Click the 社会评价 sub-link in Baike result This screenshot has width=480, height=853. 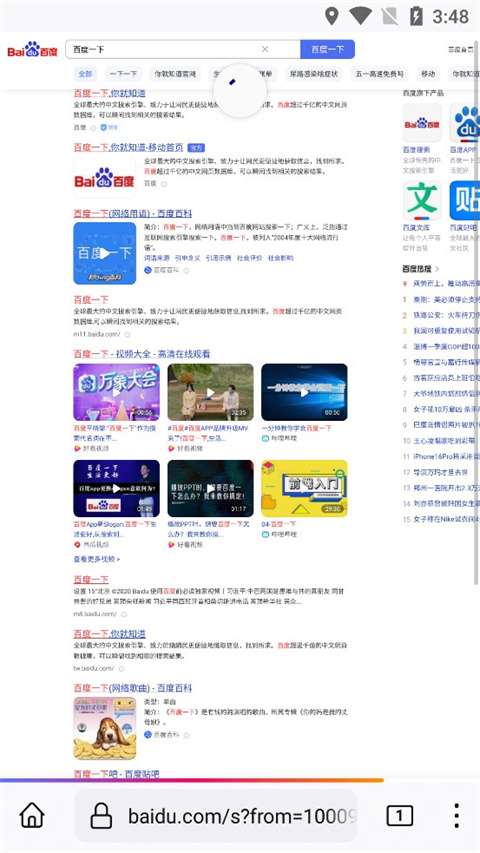coord(249,258)
